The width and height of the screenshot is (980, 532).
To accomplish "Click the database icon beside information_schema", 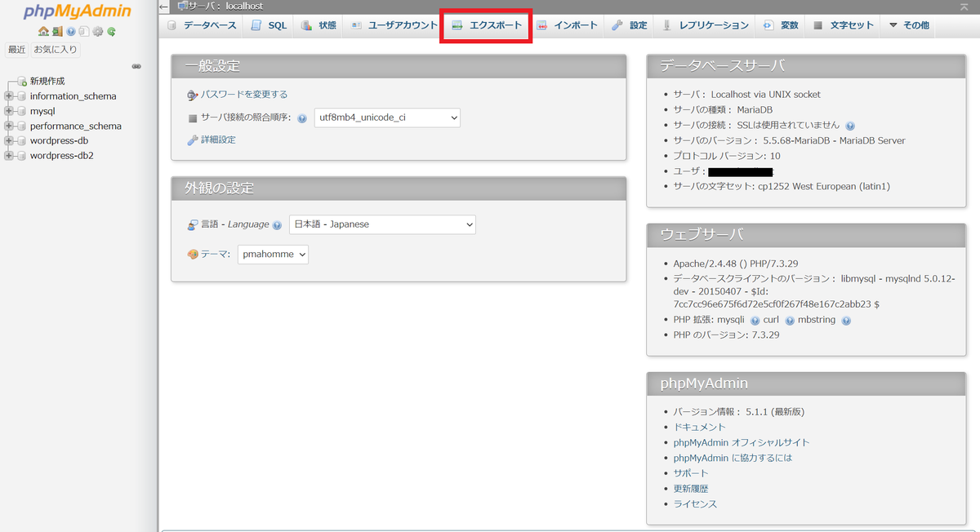I will coord(22,96).
